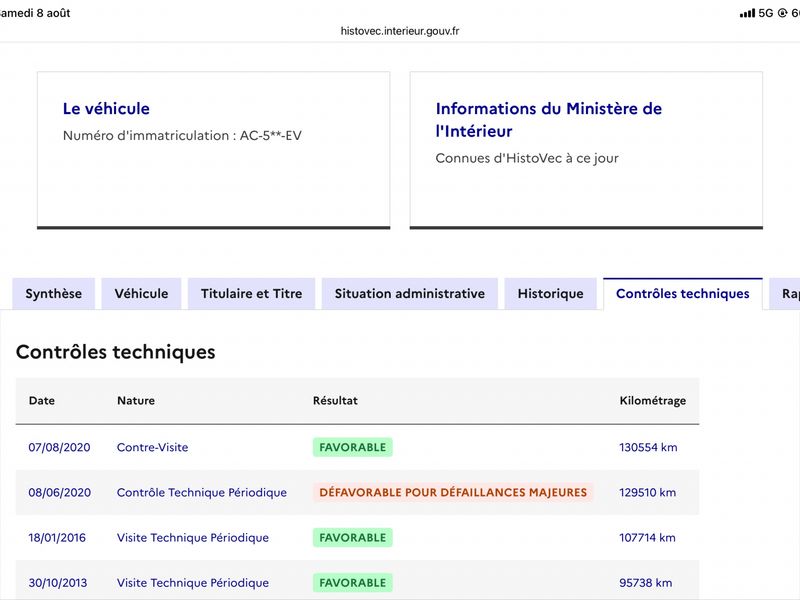Click 'Contrôle Technique Périodique' cell
Screen dimensions: 800x600
click(x=202, y=493)
